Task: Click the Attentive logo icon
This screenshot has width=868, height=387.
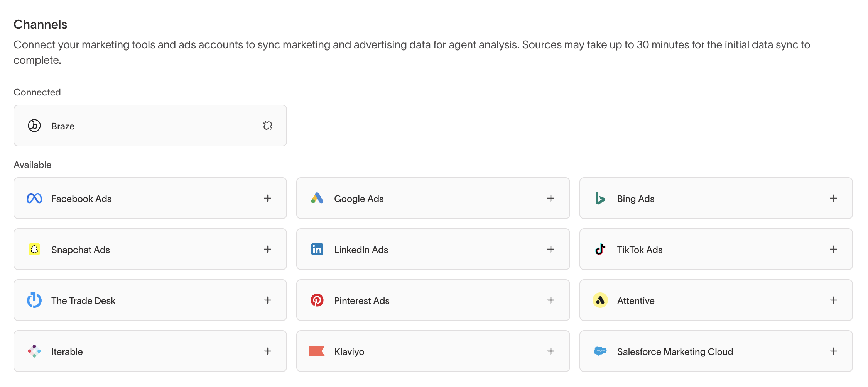Action: point(600,300)
